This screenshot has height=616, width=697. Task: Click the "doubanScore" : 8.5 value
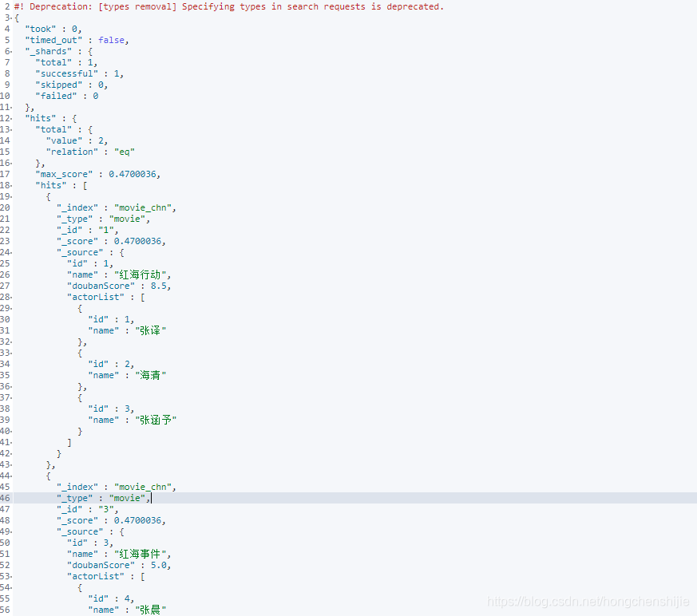coord(158,286)
